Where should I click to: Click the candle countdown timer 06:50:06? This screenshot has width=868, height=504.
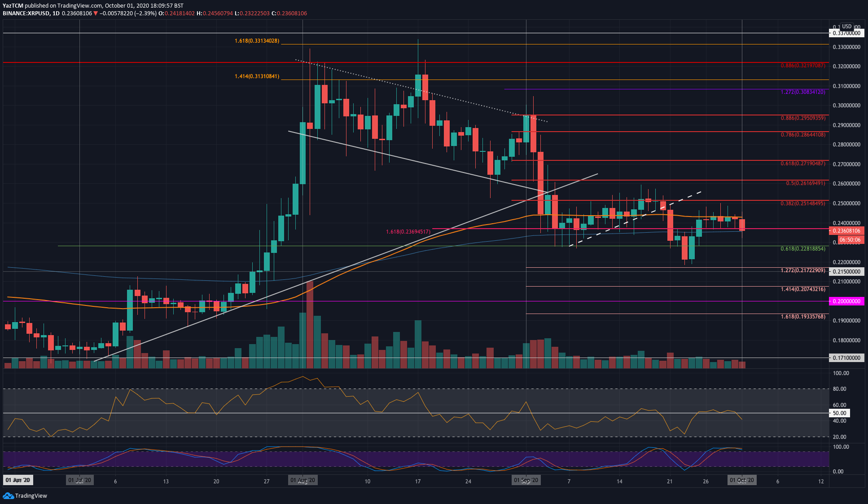850,240
